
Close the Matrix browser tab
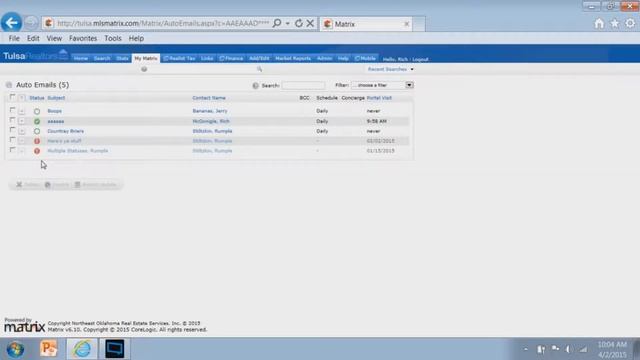pyautogui.click(x=407, y=24)
